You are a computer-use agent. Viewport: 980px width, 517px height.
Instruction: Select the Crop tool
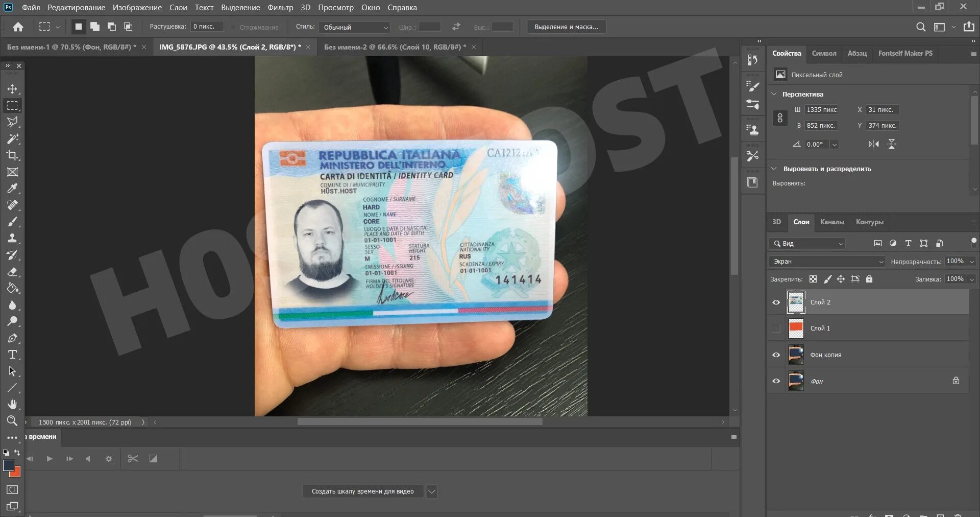click(12, 155)
